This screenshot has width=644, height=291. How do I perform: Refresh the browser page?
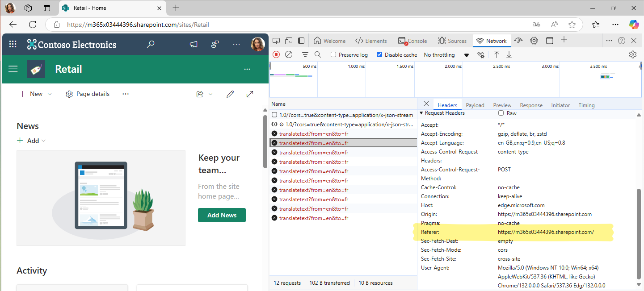[x=33, y=25]
